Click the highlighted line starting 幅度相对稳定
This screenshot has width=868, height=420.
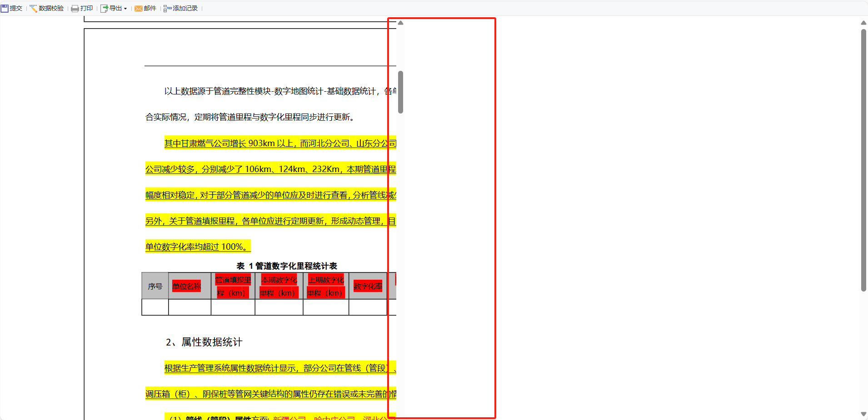coord(270,195)
